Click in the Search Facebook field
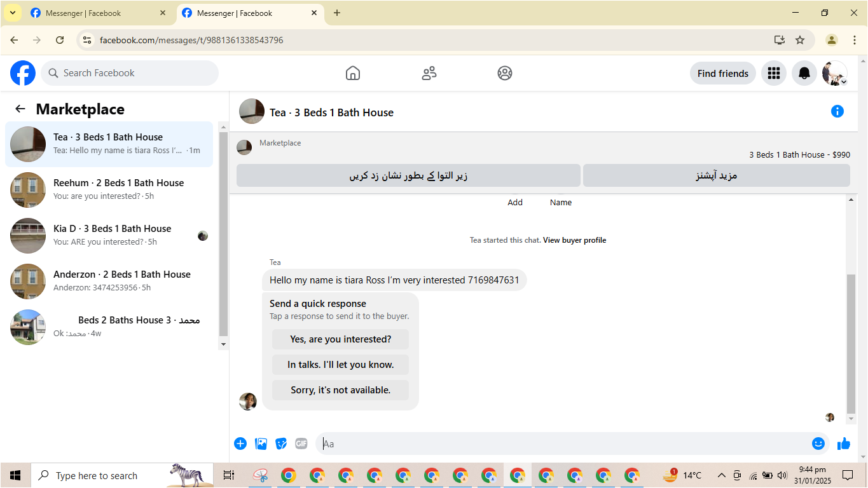Viewport: 868px width, 488px height. pos(130,73)
